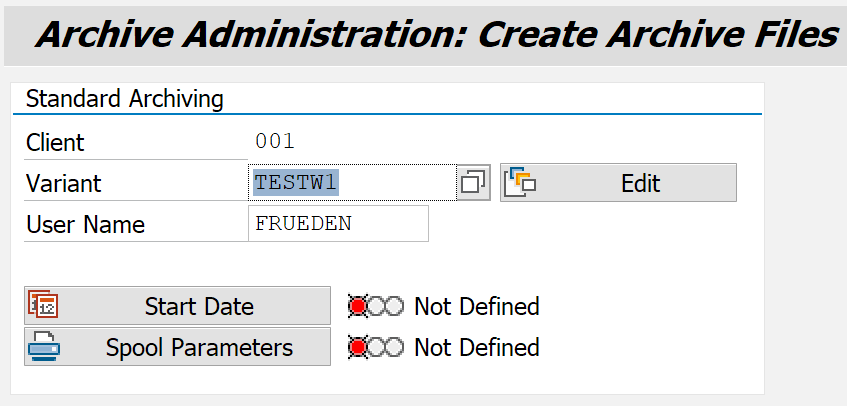
Task: Click the rightmost Spool Parameters status circle
Action: coord(395,347)
